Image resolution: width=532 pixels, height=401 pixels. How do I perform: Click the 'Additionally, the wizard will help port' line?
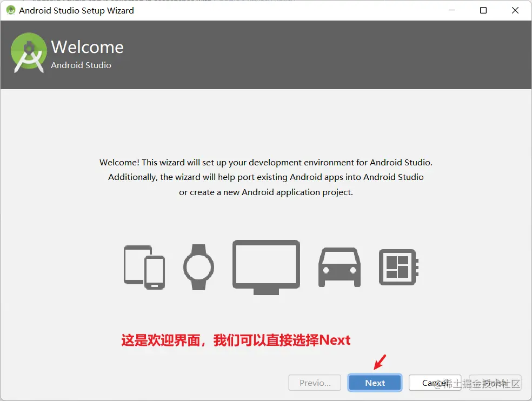[266, 177]
